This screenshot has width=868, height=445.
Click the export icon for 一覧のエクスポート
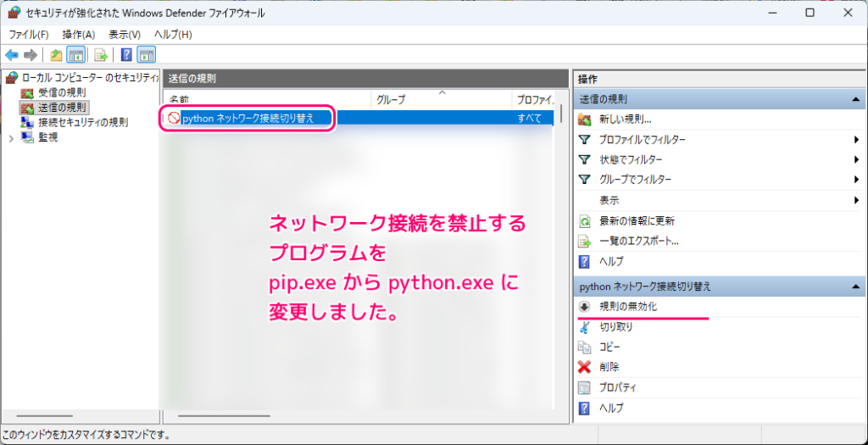pos(585,242)
